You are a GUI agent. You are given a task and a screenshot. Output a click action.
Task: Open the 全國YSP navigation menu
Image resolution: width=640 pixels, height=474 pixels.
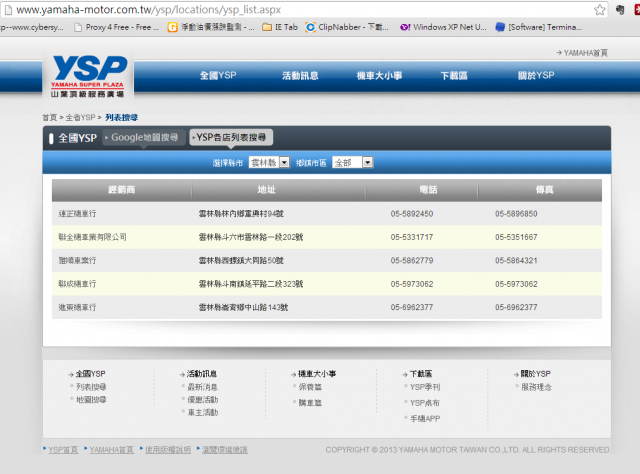coord(218,76)
